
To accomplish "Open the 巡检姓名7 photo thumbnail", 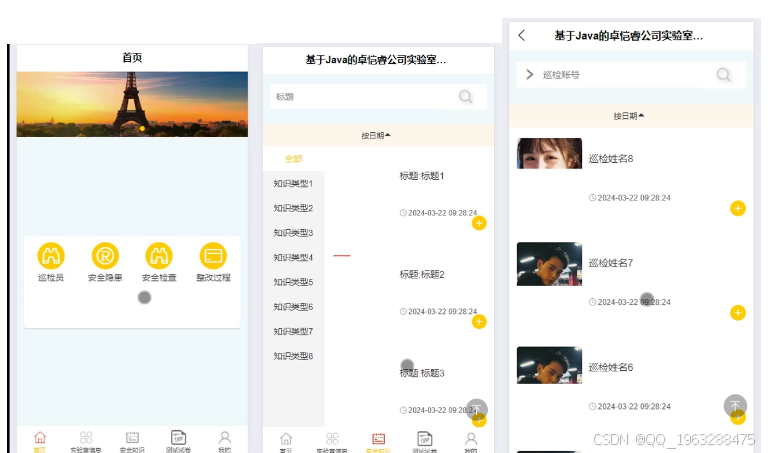I will pos(549,264).
